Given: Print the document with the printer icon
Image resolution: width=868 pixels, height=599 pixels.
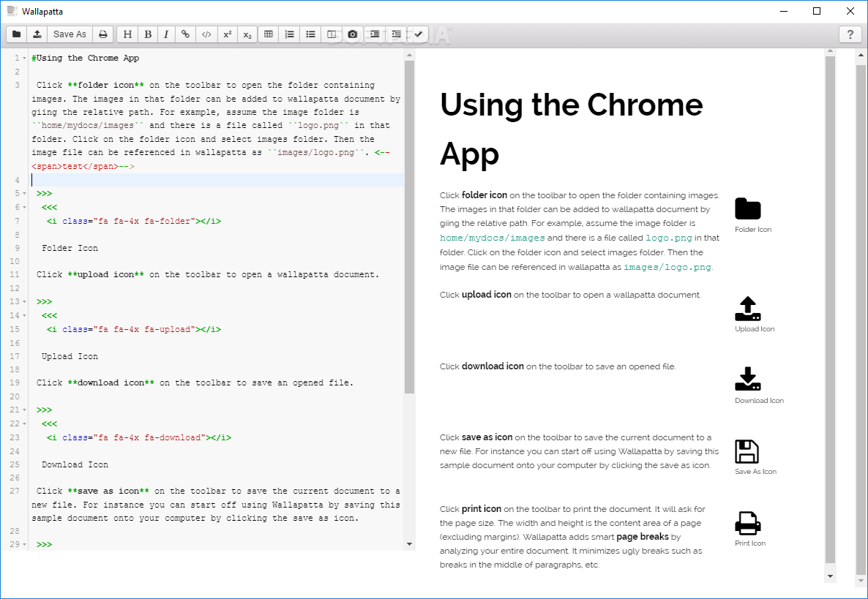Looking at the screenshot, I should [103, 34].
